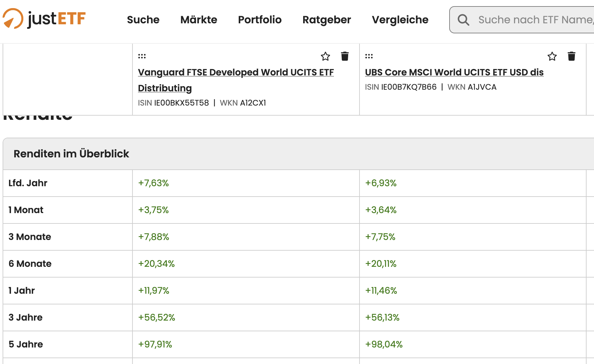Favorite the Vanguard FTSE Developed World ETF
The image size is (594, 364).
[325, 56]
